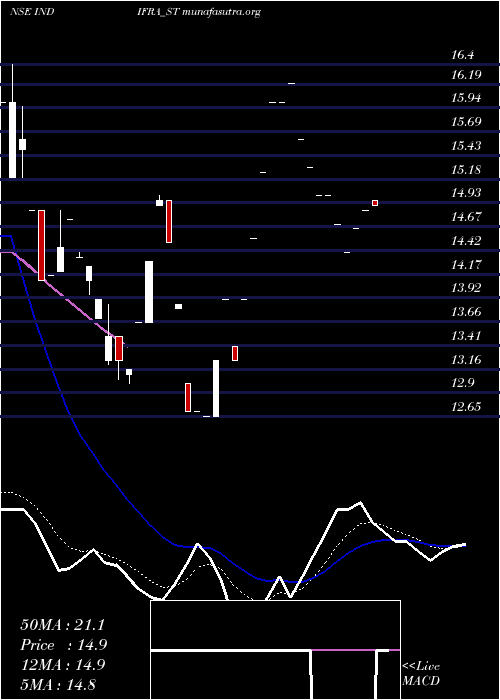Click the 14.67 price axis label
This screenshot has height=700, width=500.
point(466,217)
